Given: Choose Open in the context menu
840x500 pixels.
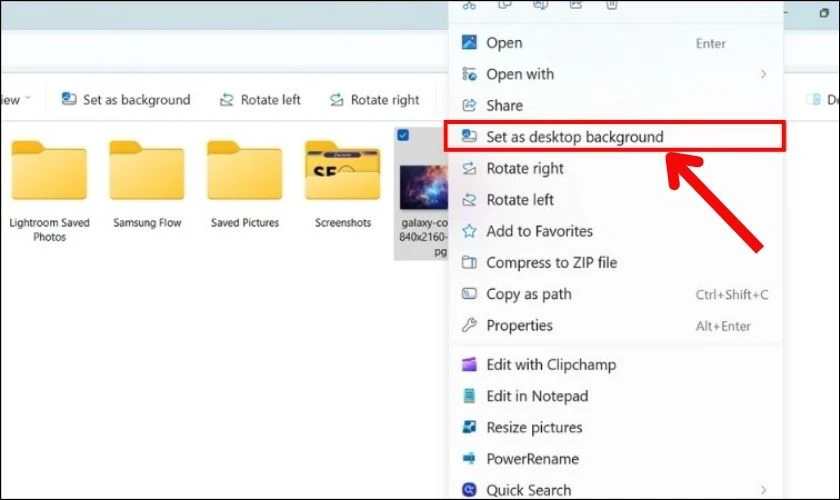Looking at the screenshot, I should coord(504,43).
